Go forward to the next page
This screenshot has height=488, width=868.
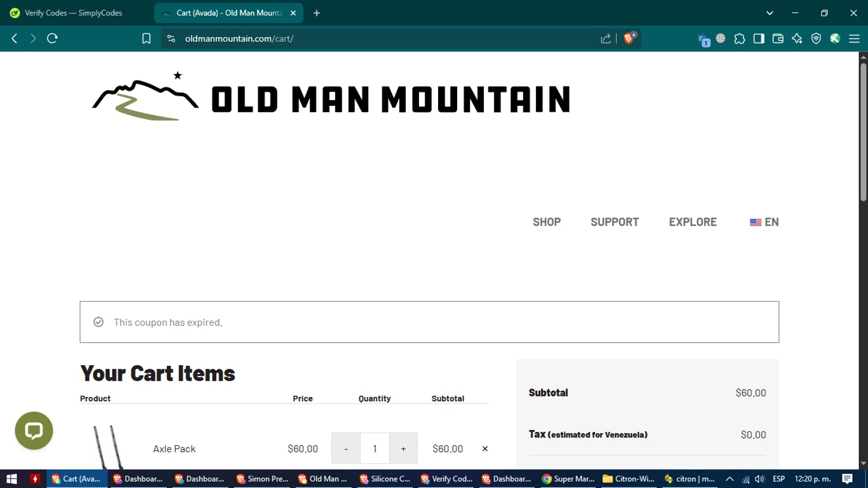(33, 38)
